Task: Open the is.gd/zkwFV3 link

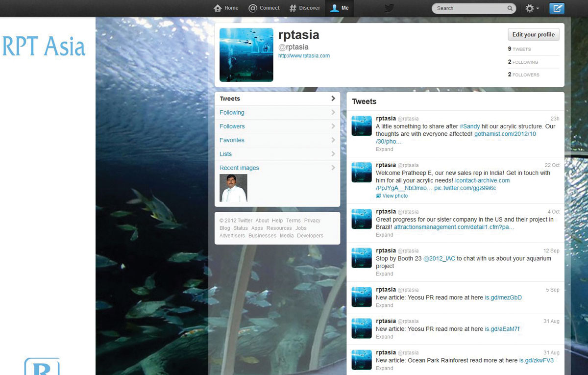Action: coord(537,360)
